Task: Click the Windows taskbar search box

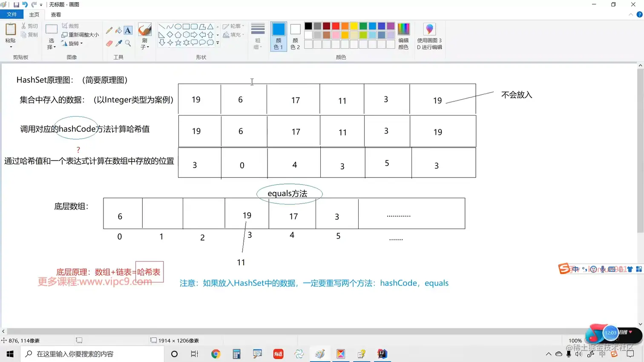Action: click(x=89, y=353)
